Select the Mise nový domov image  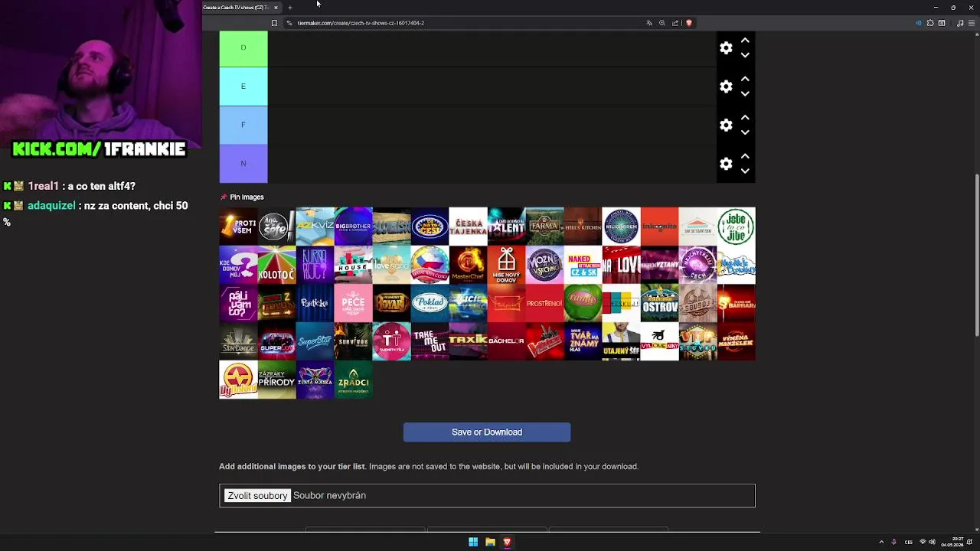506,265
